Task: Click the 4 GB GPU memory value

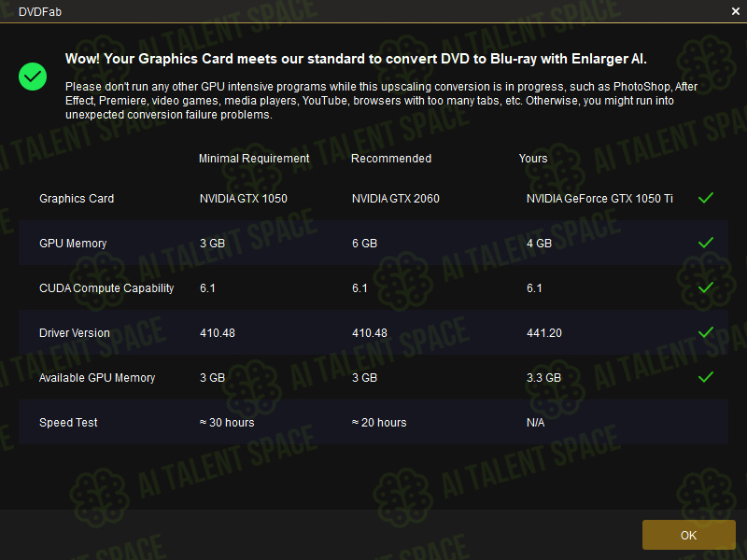Action: (x=539, y=244)
